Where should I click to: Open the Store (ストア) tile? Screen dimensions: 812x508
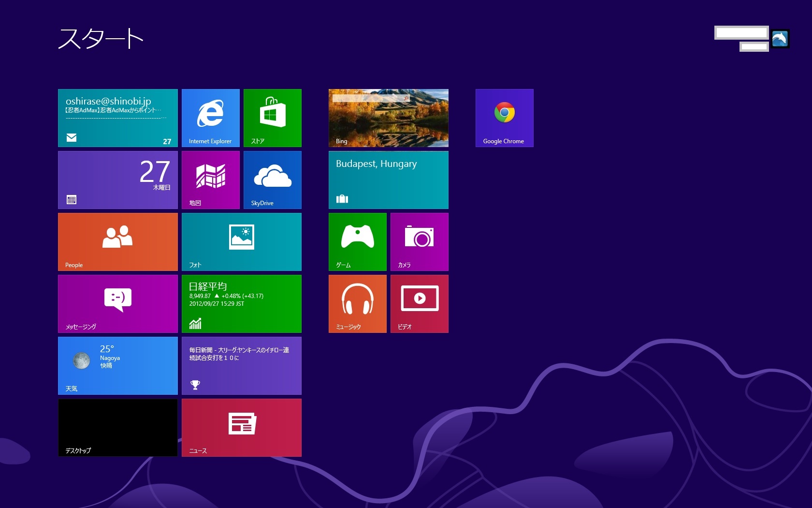[x=273, y=118]
